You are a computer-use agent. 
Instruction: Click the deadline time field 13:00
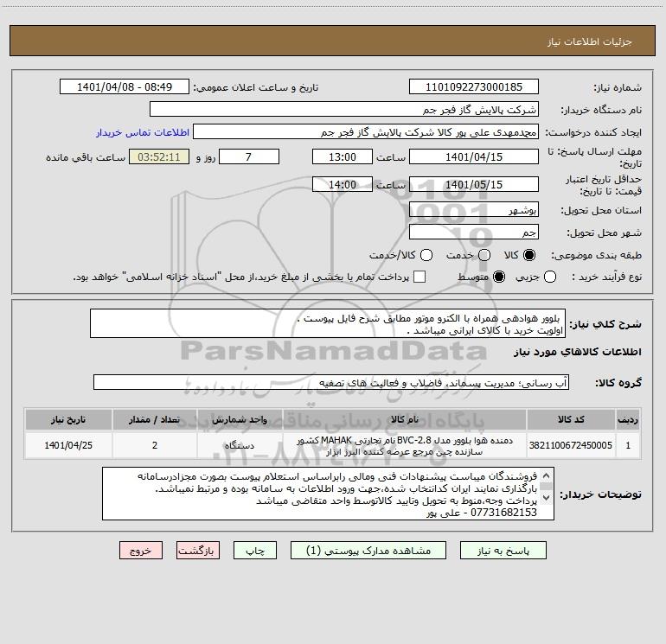[x=343, y=156]
